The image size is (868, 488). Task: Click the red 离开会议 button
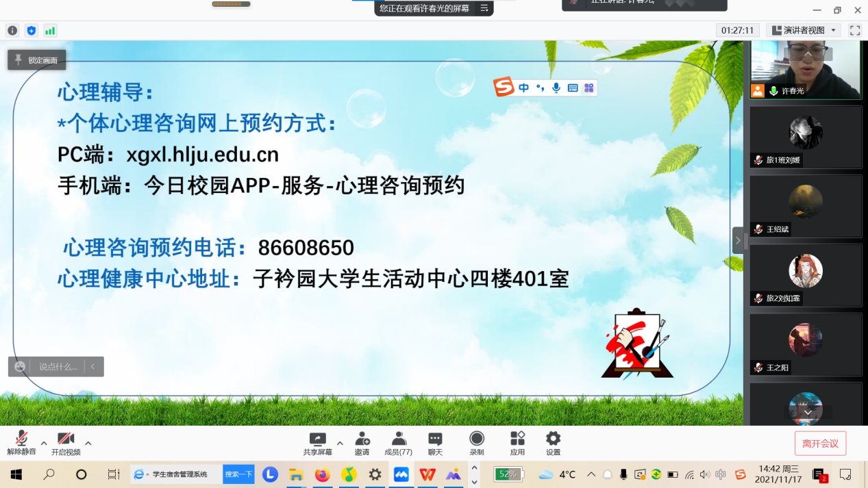pyautogui.click(x=820, y=444)
